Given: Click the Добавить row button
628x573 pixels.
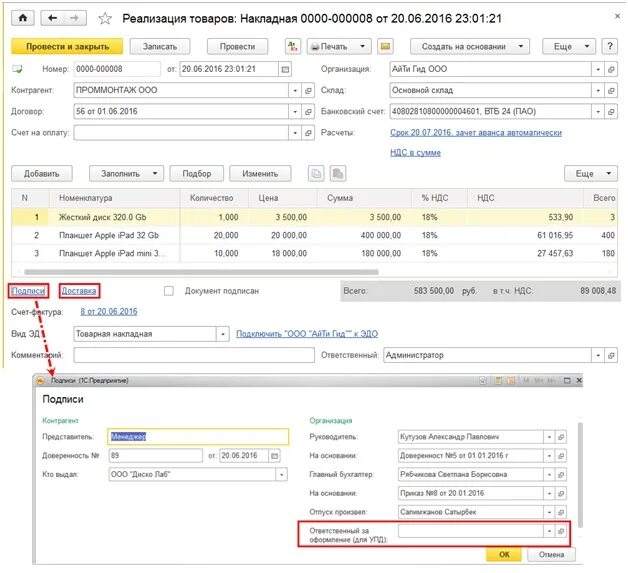Looking at the screenshot, I should [42, 174].
